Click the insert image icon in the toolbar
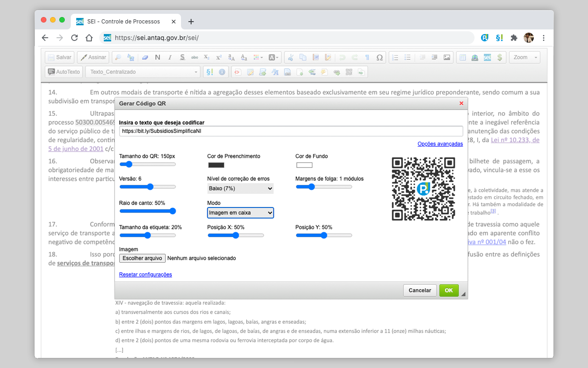Screen dimensions: 588x368 click(447, 57)
